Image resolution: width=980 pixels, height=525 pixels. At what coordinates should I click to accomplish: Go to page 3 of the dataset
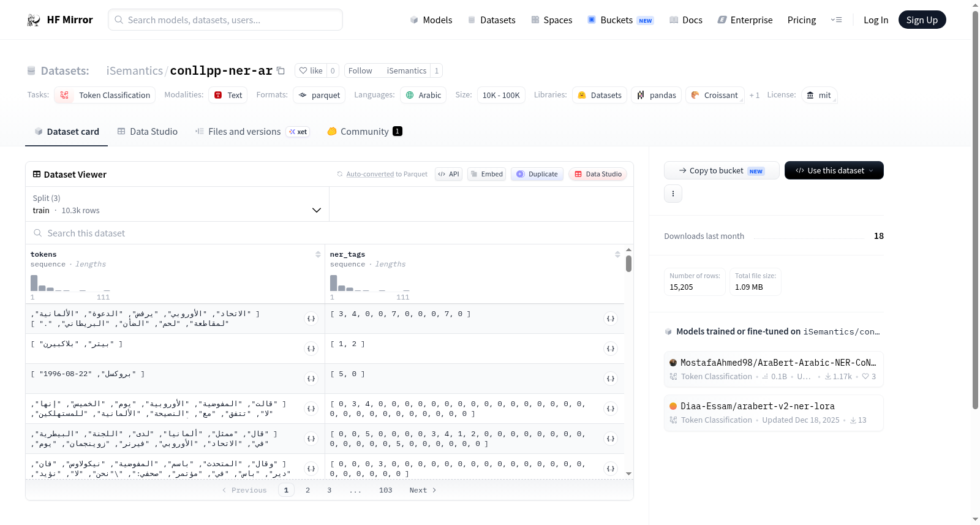(x=329, y=490)
